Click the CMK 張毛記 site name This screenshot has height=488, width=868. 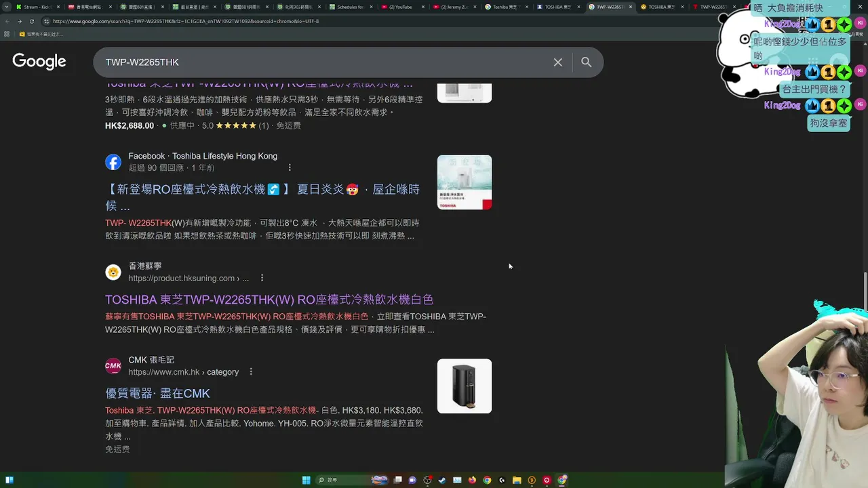(151, 360)
